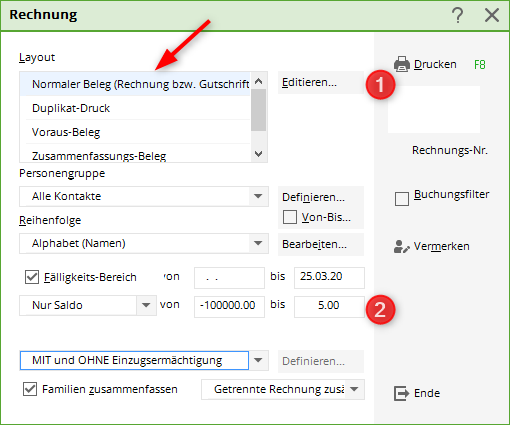
Task: Enable the Buchungsfilter checkbox
Action: 402,199
